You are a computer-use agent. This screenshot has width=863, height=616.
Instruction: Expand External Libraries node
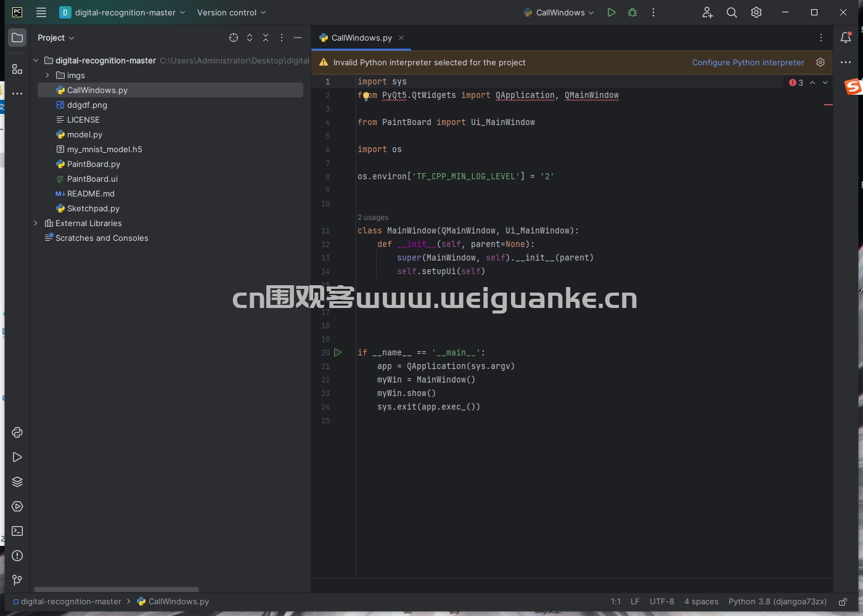tap(36, 223)
